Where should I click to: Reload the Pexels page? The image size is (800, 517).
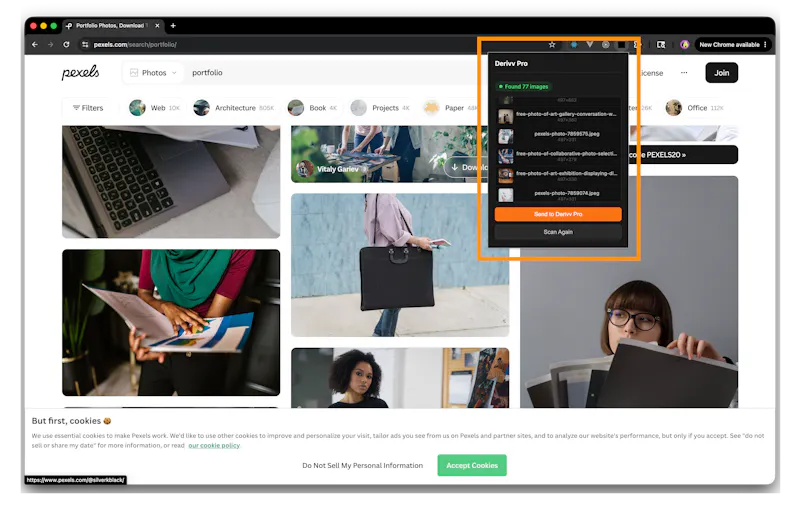point(66,44)
